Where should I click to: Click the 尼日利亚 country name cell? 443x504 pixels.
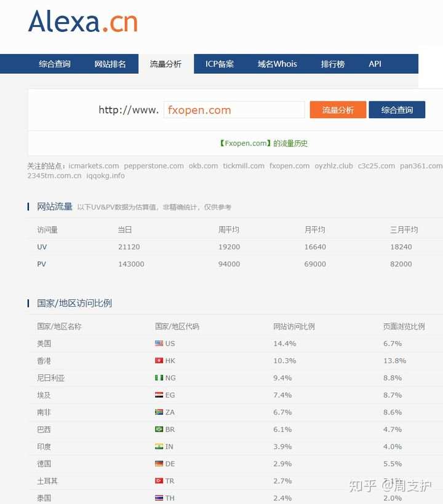coord(51,377)
